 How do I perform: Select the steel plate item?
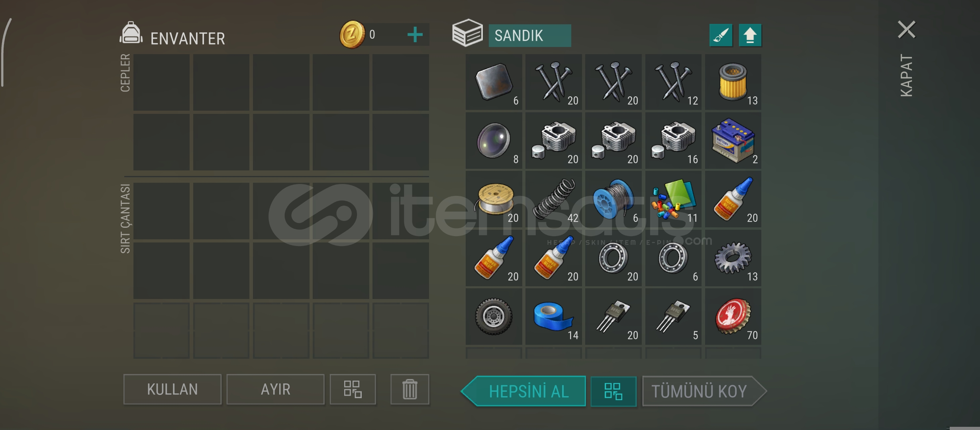(x=494, y=82)
